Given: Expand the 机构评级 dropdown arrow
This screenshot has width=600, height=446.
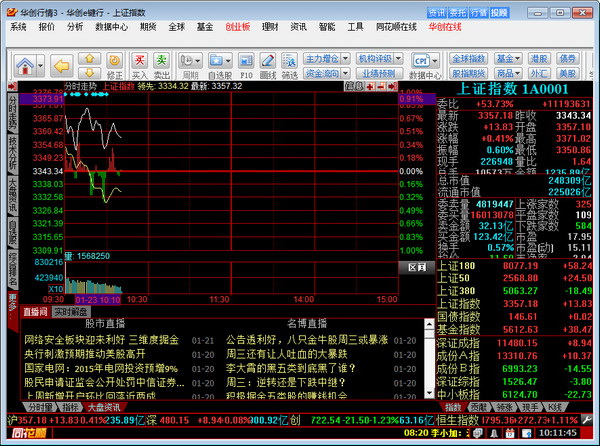Looking at the screenshot, I should [x=399, y=59].
